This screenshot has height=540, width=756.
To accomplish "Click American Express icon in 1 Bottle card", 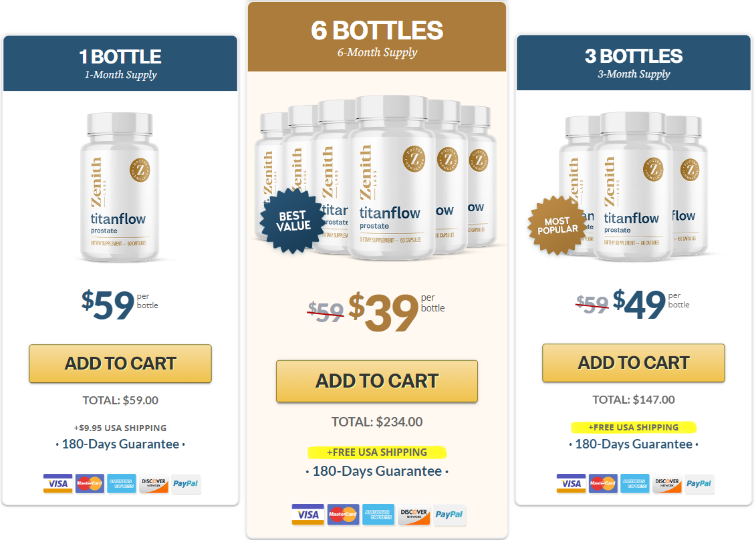I will click(121, 484).
